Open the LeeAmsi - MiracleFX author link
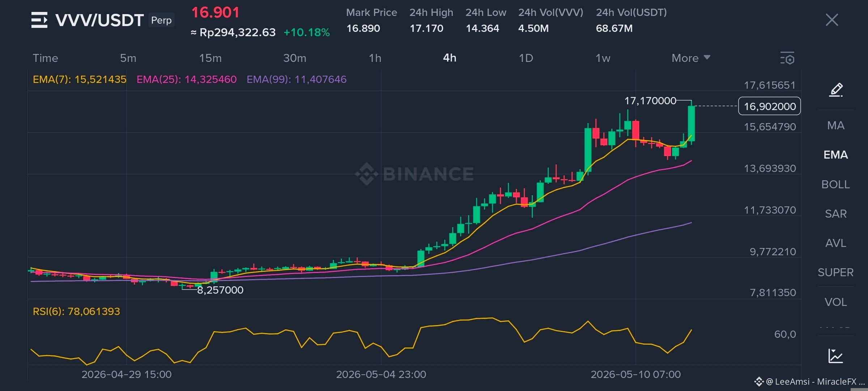Viewport: 868px width, 391px height. click(x=809, y=382)
